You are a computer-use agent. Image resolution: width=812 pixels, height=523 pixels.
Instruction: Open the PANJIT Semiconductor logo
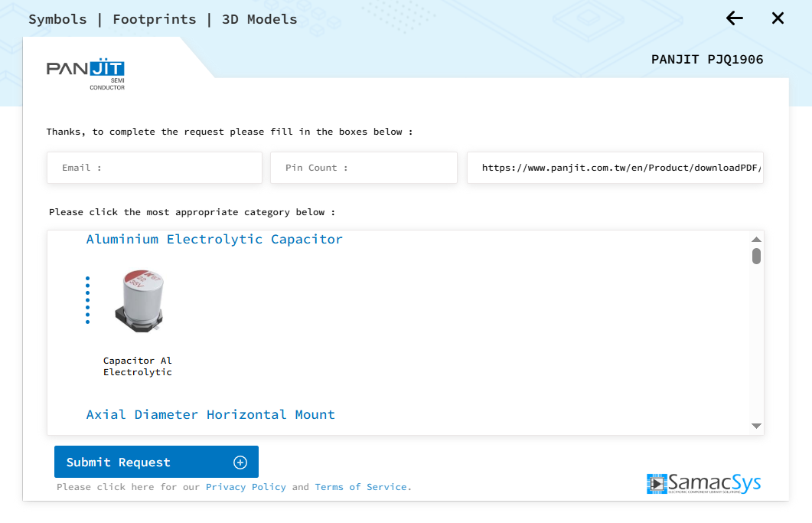pos(86,74)
